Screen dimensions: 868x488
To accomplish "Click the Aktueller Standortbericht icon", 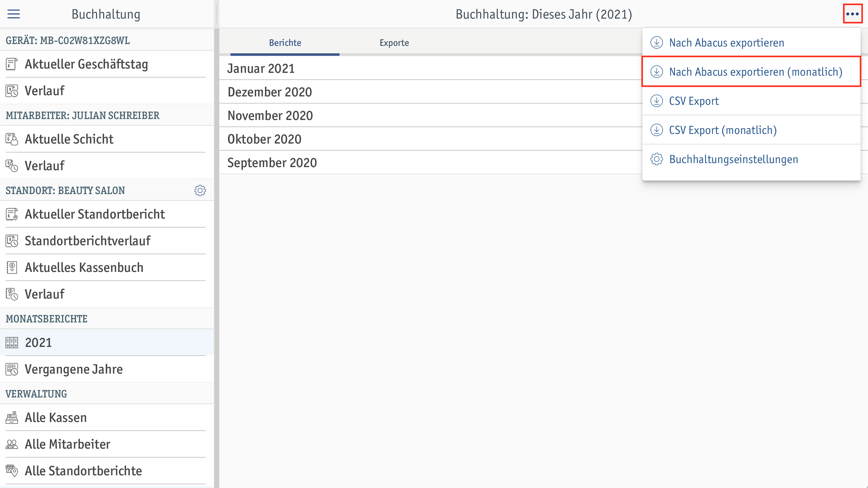I will [12, 214].
